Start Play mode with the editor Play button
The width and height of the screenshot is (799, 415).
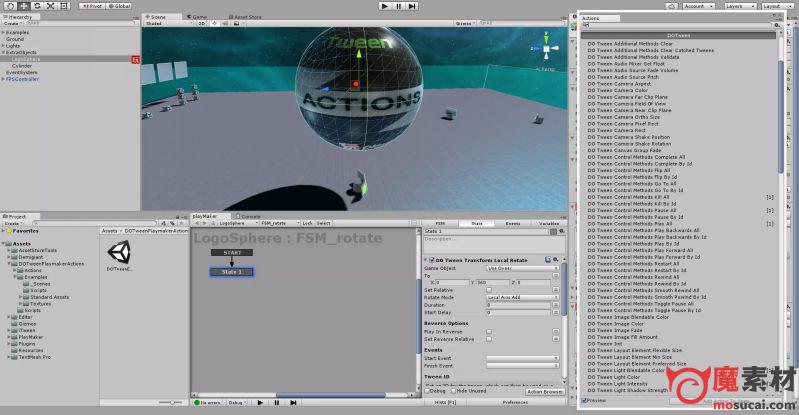click(x=385, y=6)
